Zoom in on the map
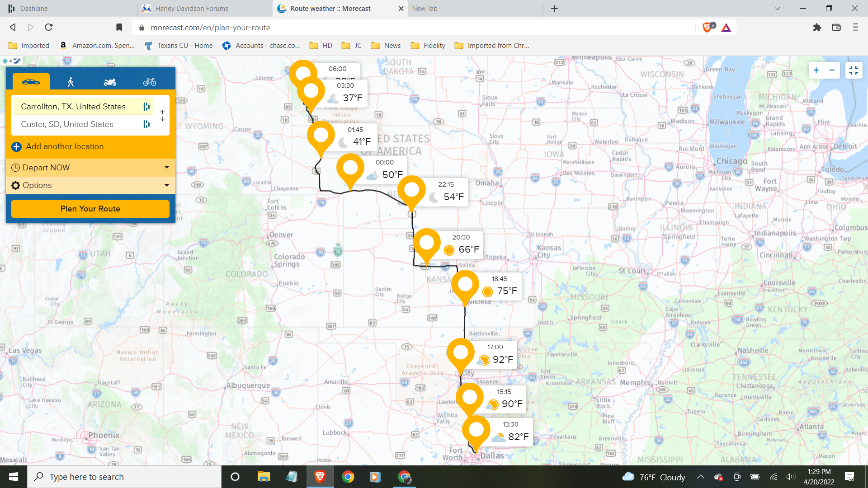 click(x=816, y=70)
